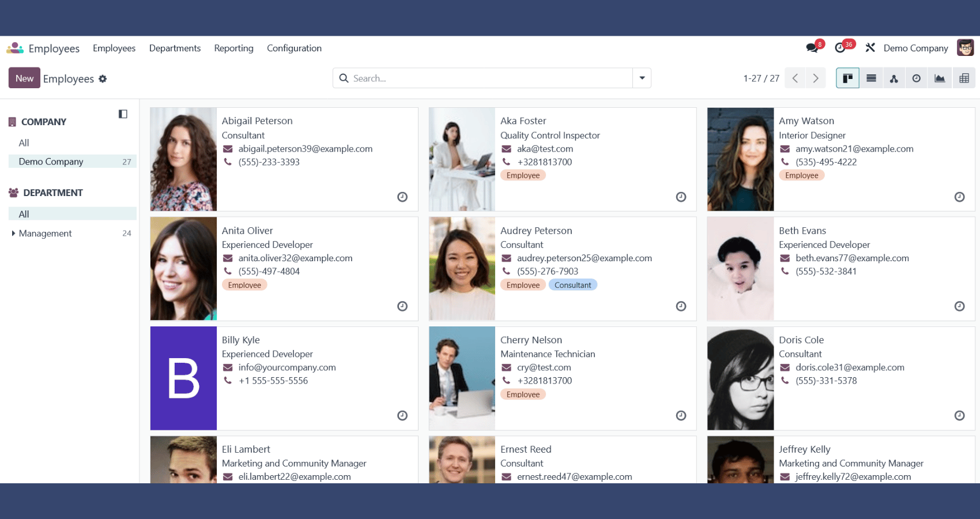
Task: Switch to Pivot view
Action: coord(964,78)
